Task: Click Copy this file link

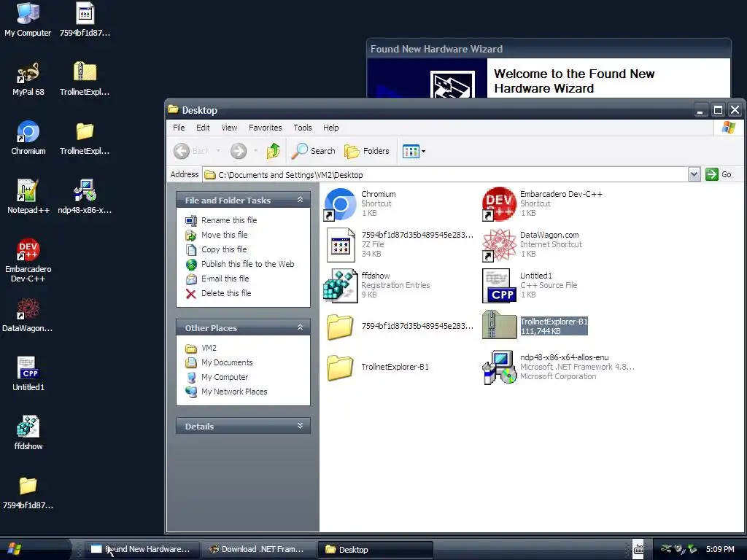Action: pyautogui.click(x=224, y=249)
